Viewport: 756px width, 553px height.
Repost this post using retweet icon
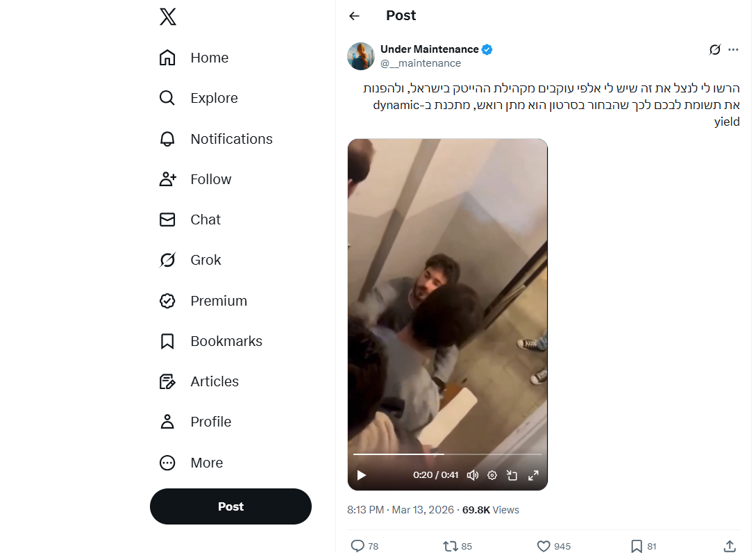coord(451,546)
